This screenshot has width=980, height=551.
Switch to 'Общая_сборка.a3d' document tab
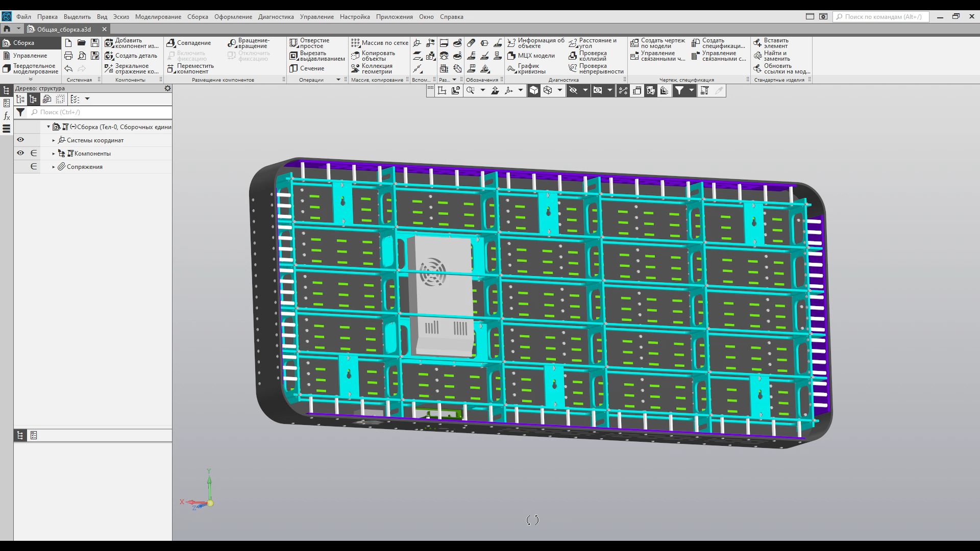tap(64, 29)
